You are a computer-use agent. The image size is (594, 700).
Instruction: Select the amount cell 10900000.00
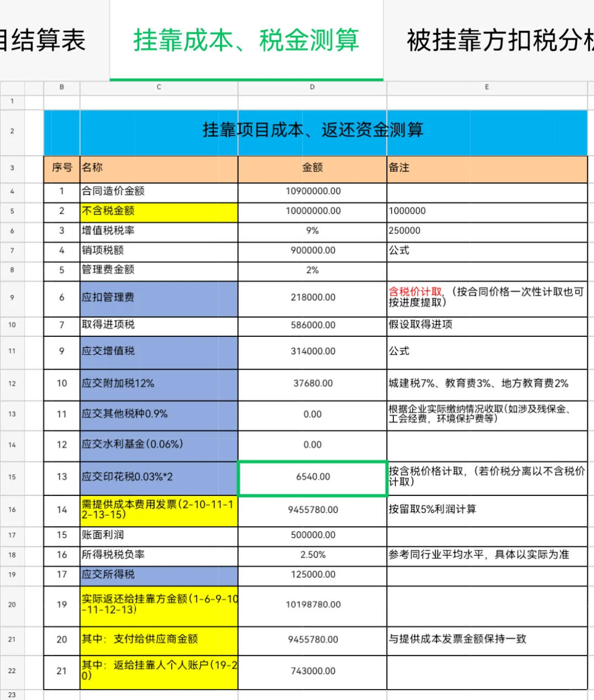click(x=312, y=192)
